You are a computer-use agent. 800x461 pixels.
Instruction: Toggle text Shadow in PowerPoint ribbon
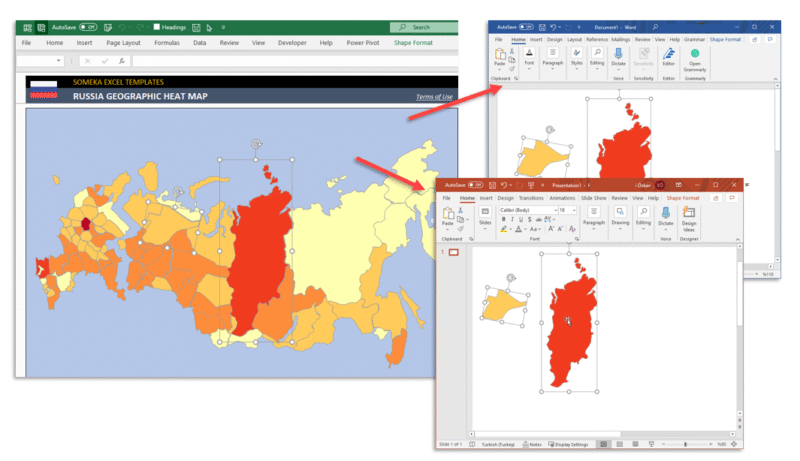pos(530,219)
